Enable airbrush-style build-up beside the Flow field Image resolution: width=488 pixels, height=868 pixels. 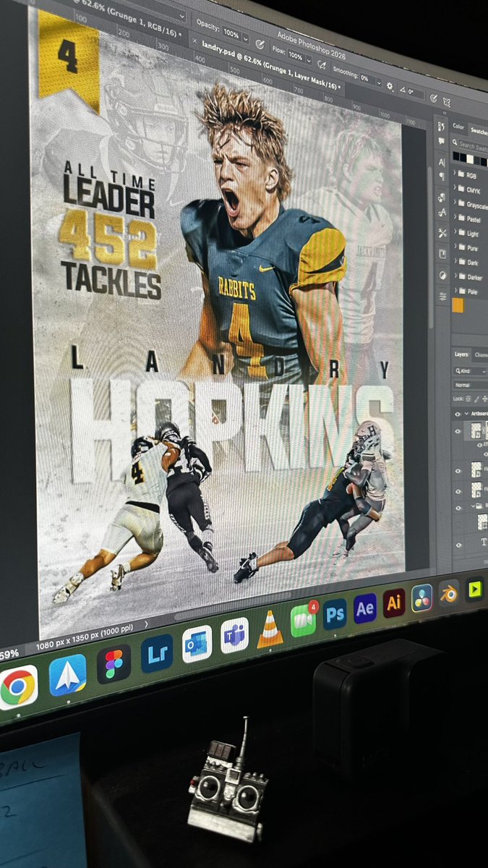322,64
